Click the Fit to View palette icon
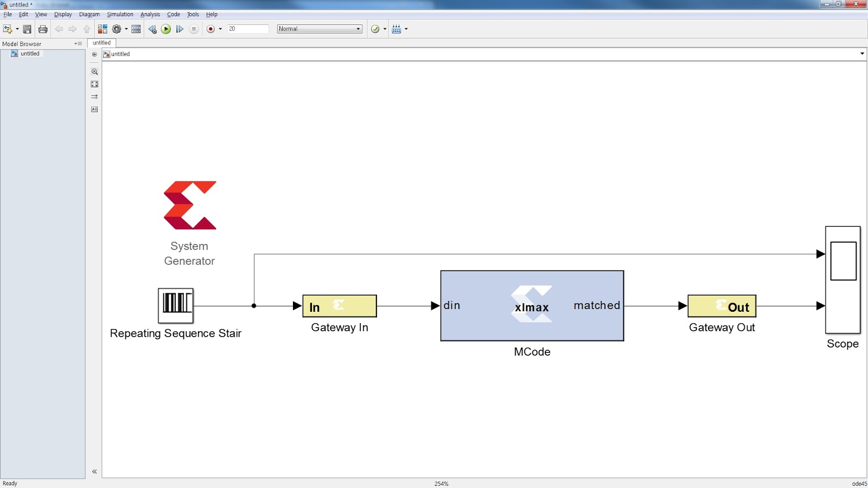 [94, 84]
